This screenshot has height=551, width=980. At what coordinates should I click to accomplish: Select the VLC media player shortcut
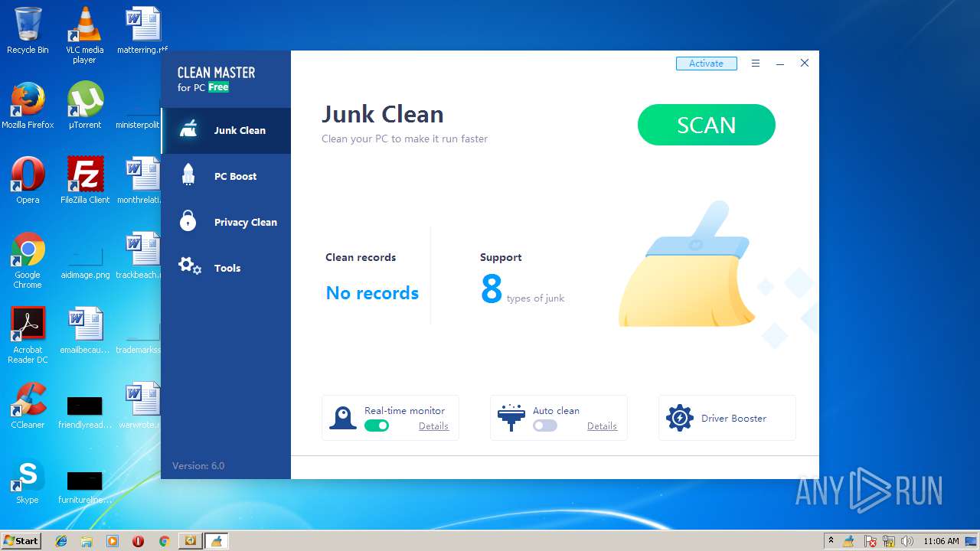(x=84, y=35)
